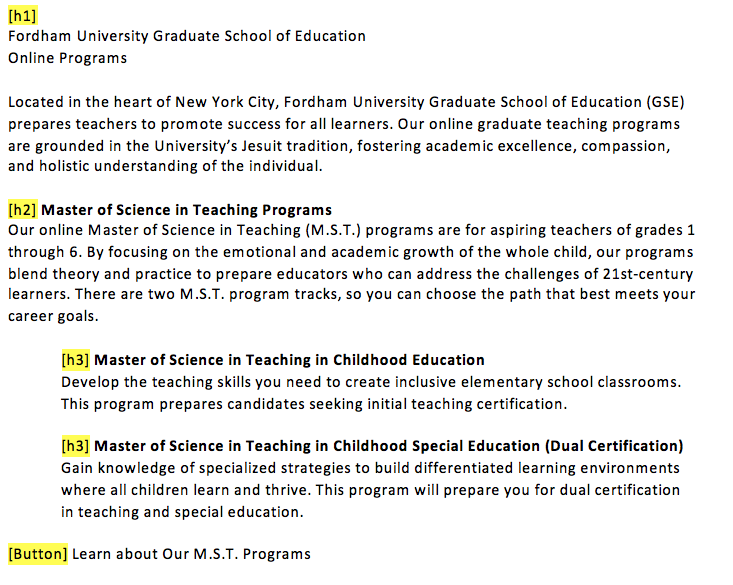Click the "career goals." line
Image resolution: width=733 pixels, height=585 pixels.
tap(52, 317)
